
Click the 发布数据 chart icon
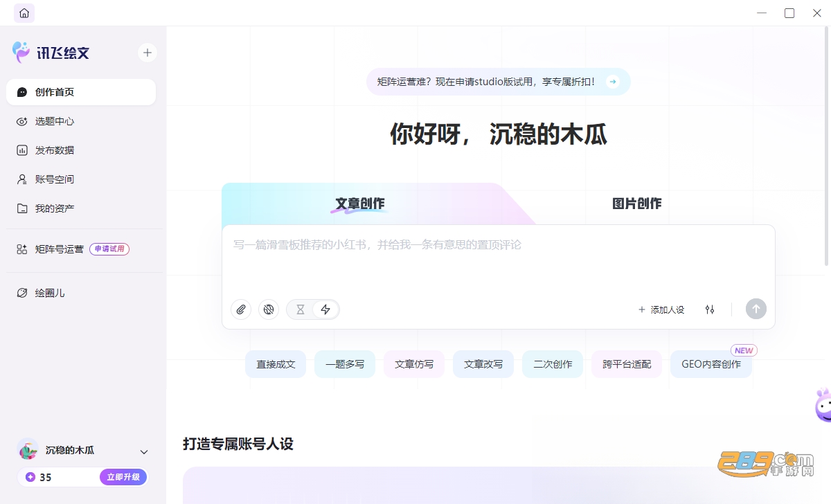pyautogui.click(x=22, y=150)
